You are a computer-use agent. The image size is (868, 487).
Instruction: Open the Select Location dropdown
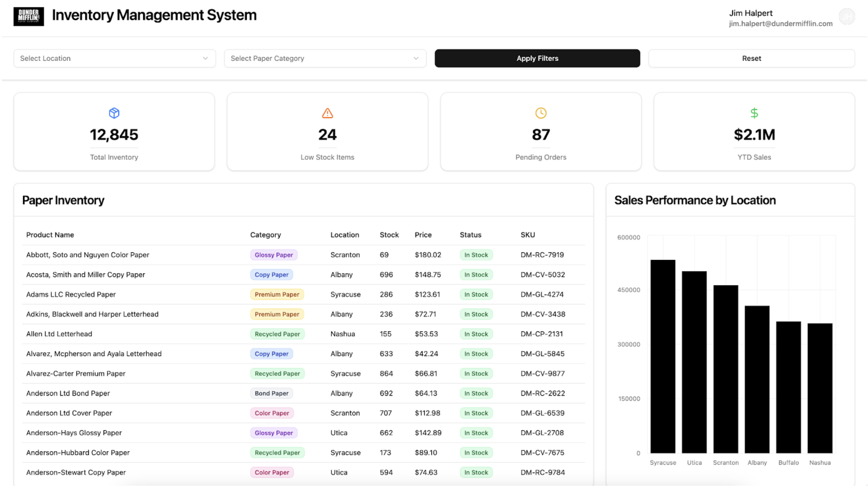click(114, 58)
